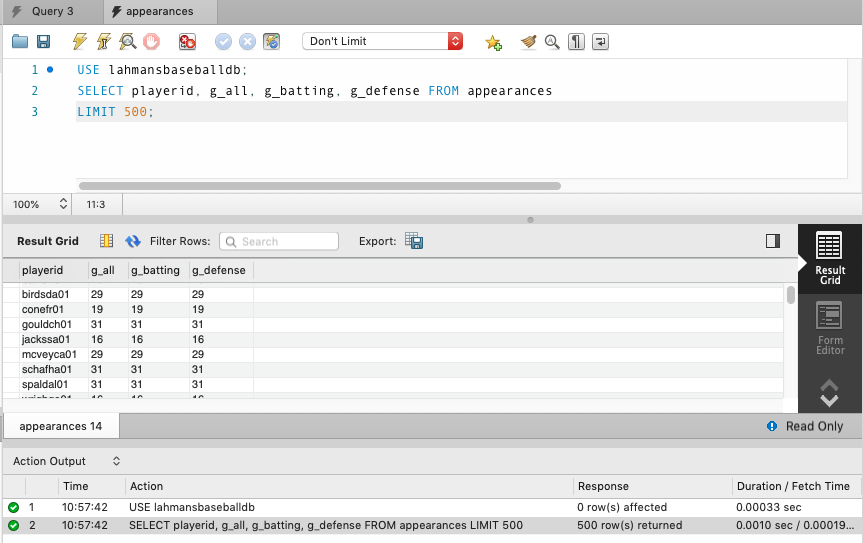Open a SQL script file folder icon
This screenshot has height=543, width=863.
[20, 41]
